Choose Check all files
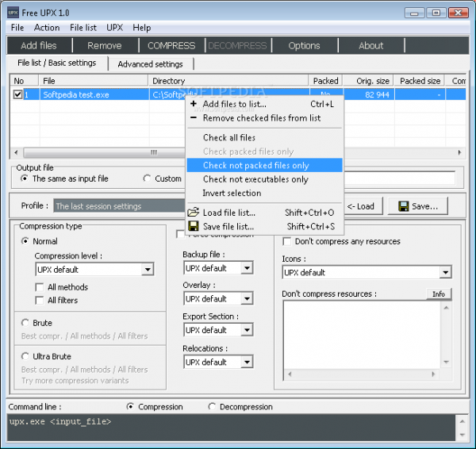This screenshot has width=476, height=449. [265, 137]
